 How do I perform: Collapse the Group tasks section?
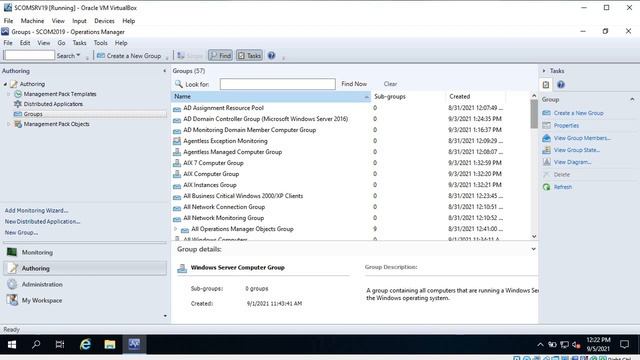pyautogui.click(x=632, y=99)
